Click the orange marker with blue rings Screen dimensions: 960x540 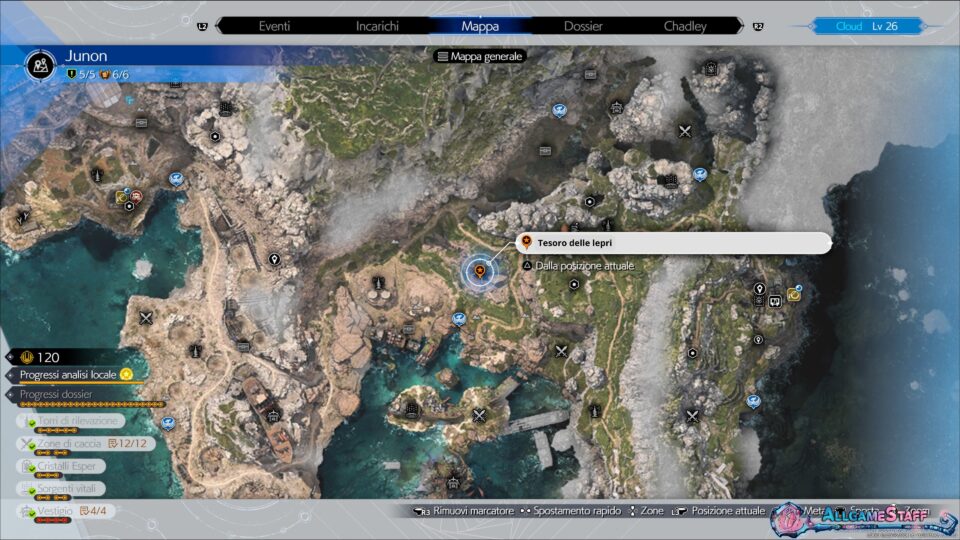click(480, 271)
